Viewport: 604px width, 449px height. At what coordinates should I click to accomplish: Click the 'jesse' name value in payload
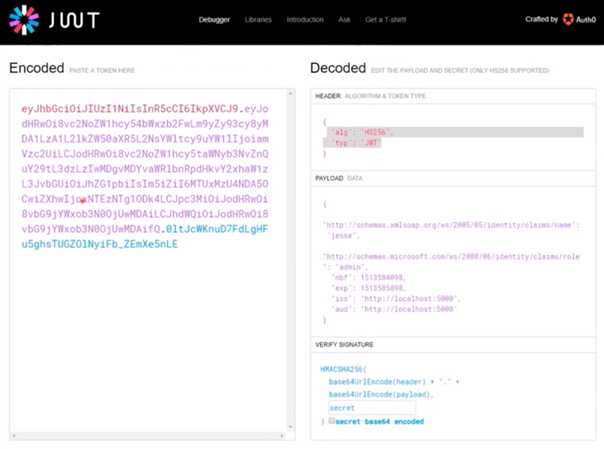pos(344,236)
